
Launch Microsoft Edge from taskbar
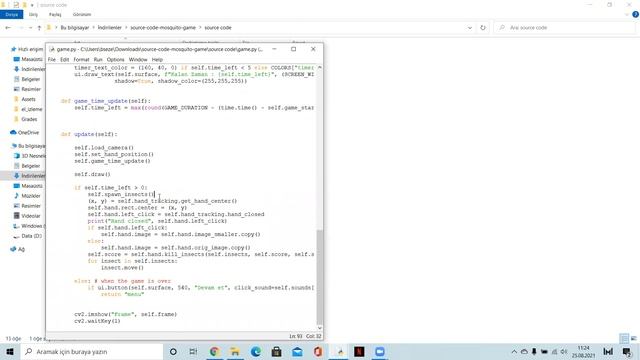(256, 351)
